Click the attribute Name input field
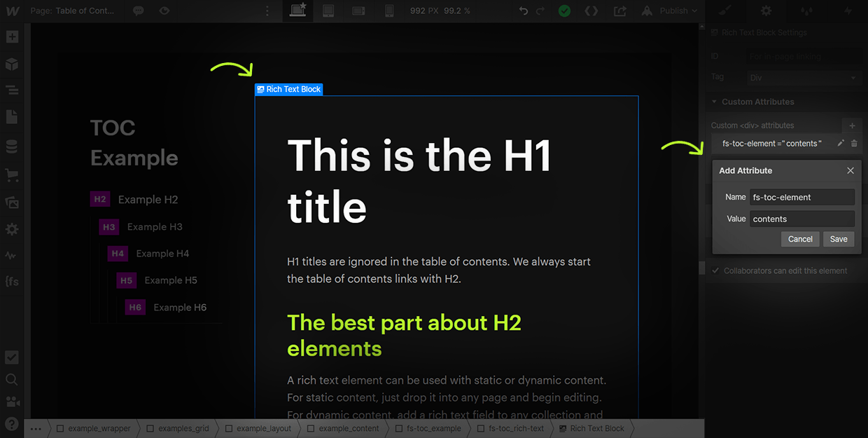868x438 pixels. (802, 197)
